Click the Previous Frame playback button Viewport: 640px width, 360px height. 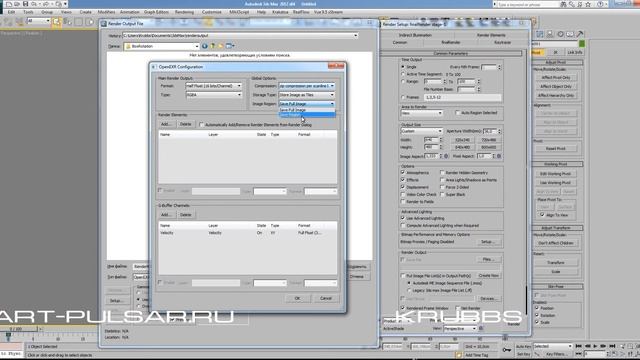pos(587,346)
